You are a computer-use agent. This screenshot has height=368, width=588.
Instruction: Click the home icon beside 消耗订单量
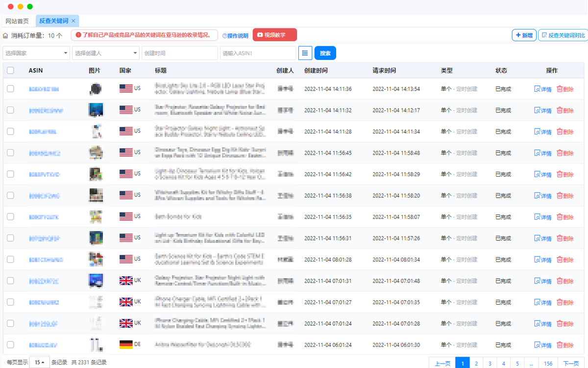5,35
